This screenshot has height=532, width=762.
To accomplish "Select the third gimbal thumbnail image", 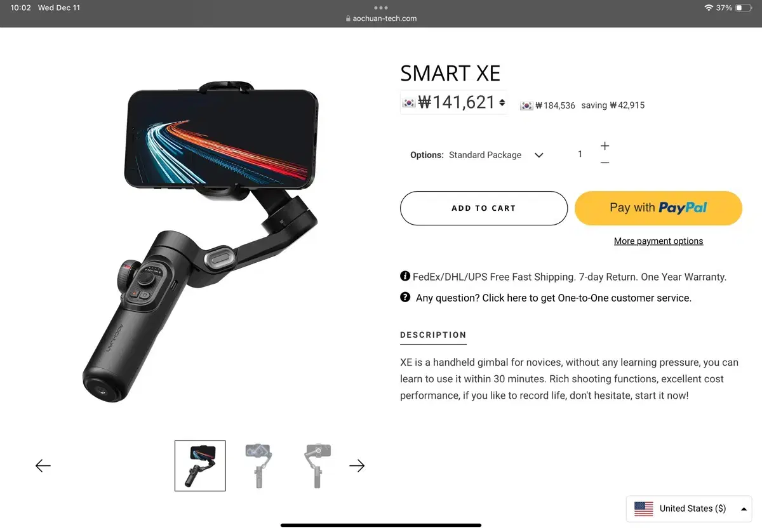I will tap(317, 466).
